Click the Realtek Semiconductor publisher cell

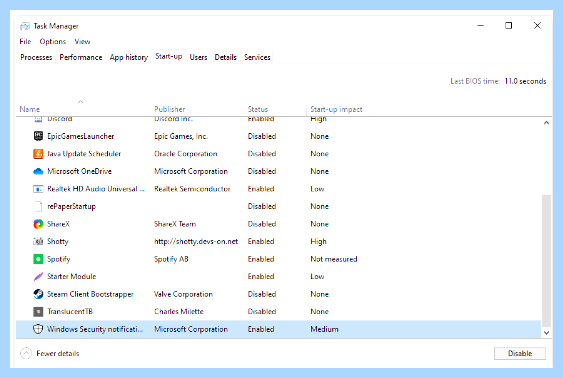[192, 189]
